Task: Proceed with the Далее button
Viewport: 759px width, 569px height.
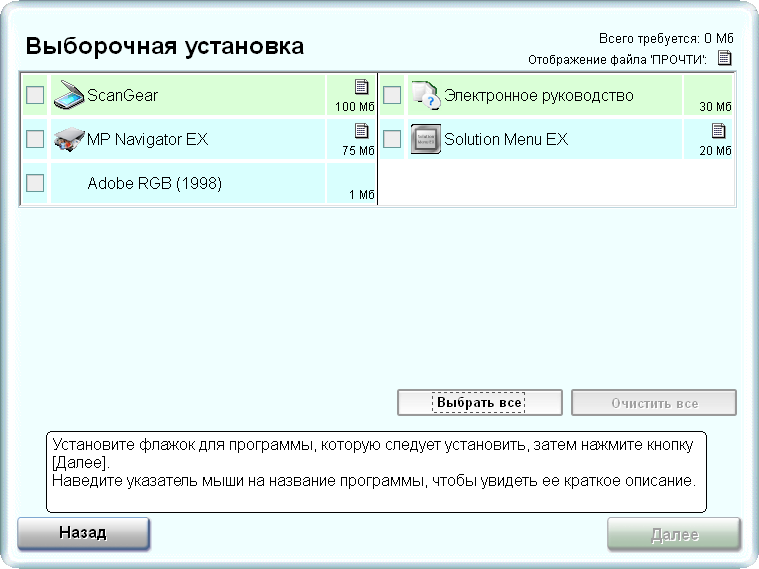Action: [674, 534]
